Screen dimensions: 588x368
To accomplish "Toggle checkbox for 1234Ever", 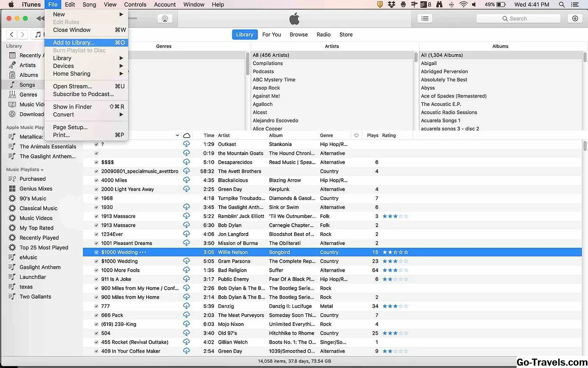I will click(96, 234).
